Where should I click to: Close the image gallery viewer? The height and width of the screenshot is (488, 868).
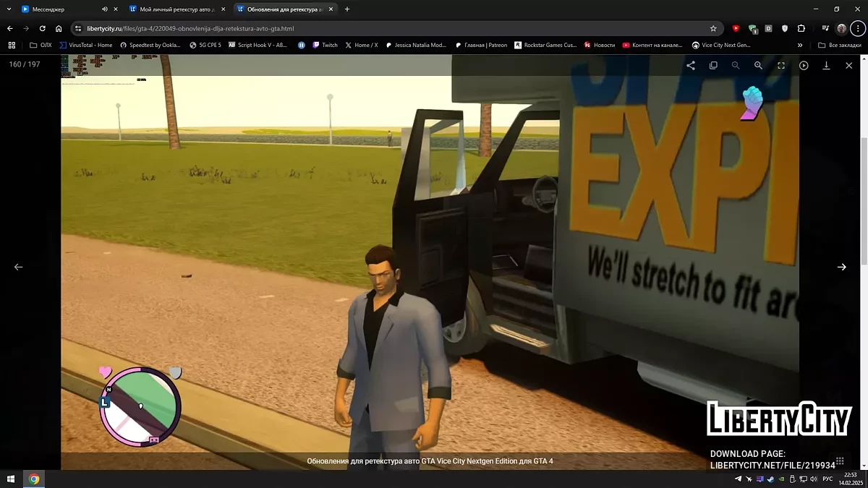click(x=849, y=65)
